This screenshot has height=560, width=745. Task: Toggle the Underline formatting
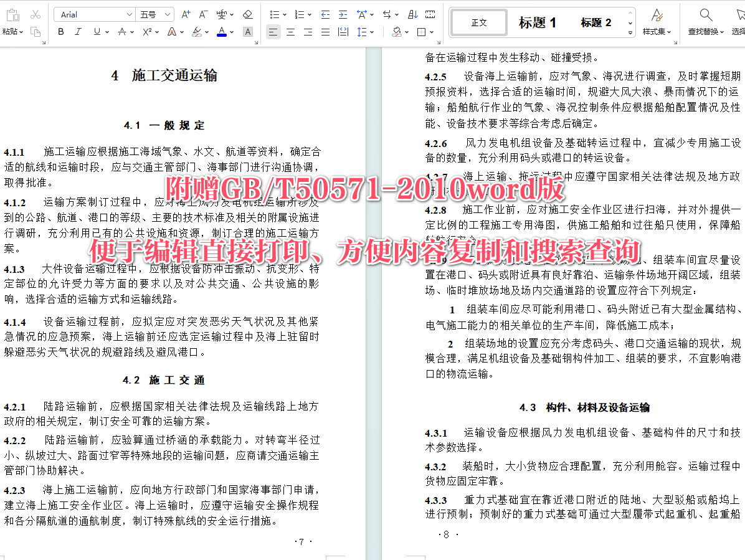coord(97,32)
